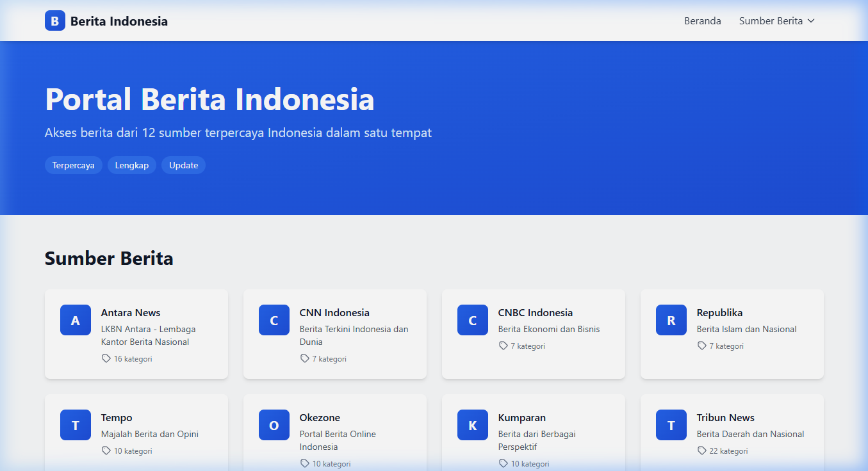Viewport: 868px width, 471px height.
Task: Click 'LKBN Antara - Lembaga Kantor Berita Nasional' text
Action: [x=149, y=335]
